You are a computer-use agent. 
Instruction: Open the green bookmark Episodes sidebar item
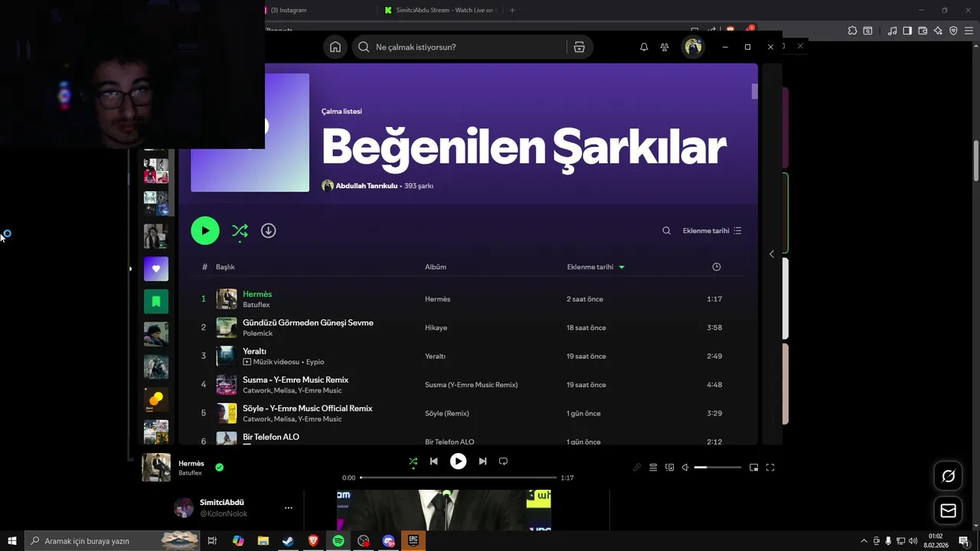(x=156, y=302)
